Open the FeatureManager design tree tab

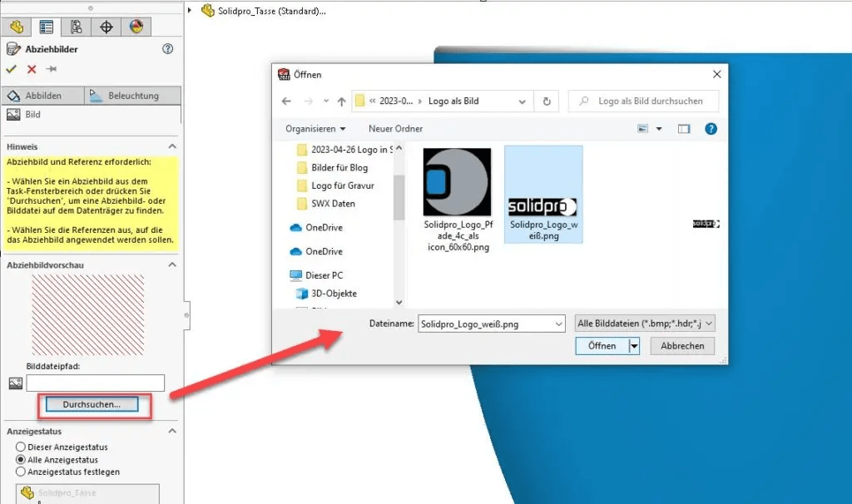pyautogui.click(x=17, y=27)
